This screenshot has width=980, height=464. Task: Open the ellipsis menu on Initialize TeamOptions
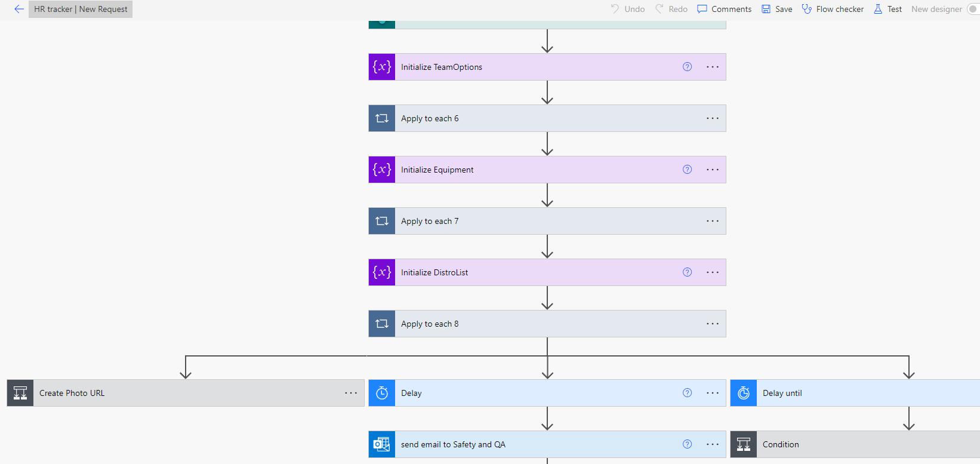(713, 67)
